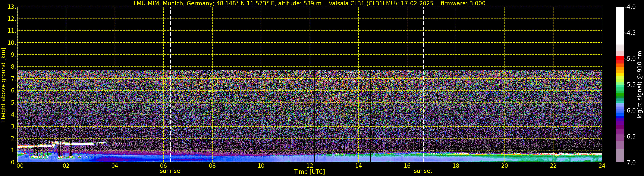Click the dashed sunset marker line
Screen dimensions: 644x176
pos(423,85)
